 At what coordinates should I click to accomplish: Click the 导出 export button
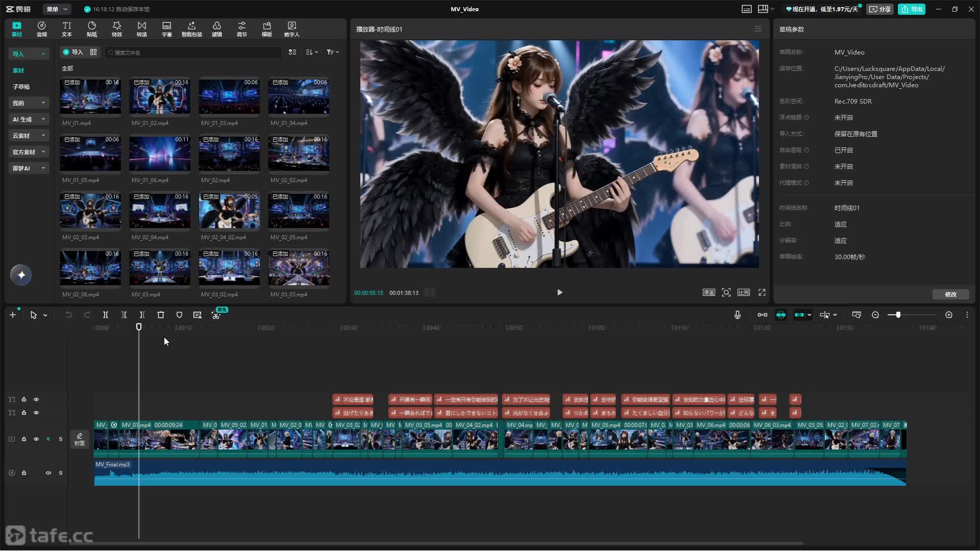912,9
